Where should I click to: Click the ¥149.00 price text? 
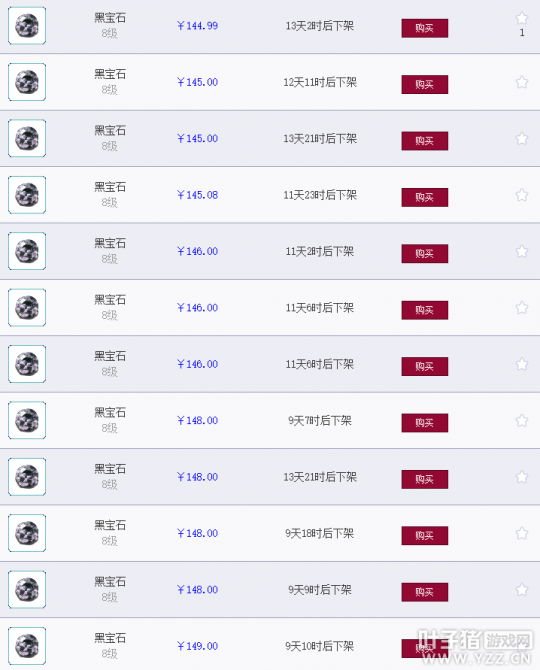coord(197,646)
